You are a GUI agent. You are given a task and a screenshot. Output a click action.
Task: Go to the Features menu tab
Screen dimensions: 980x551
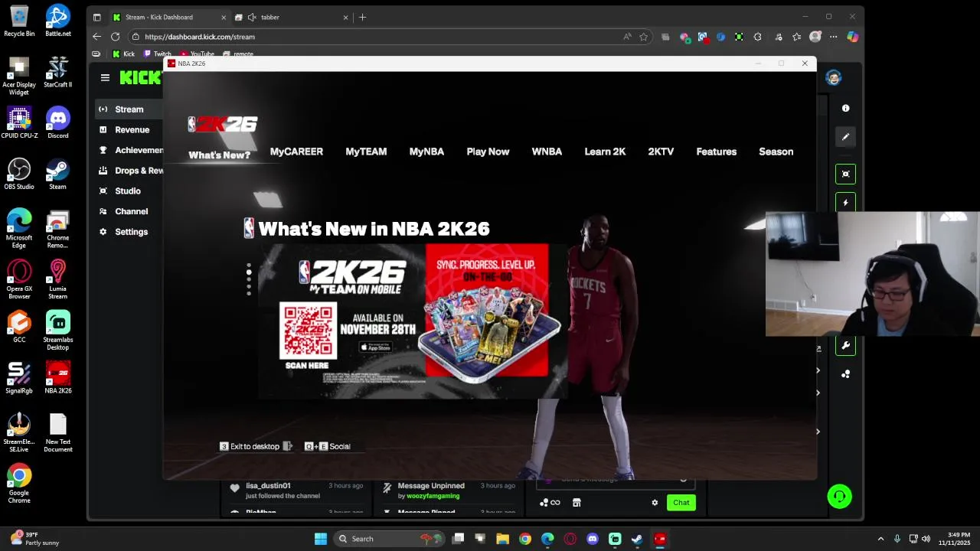tap(717, 152)
